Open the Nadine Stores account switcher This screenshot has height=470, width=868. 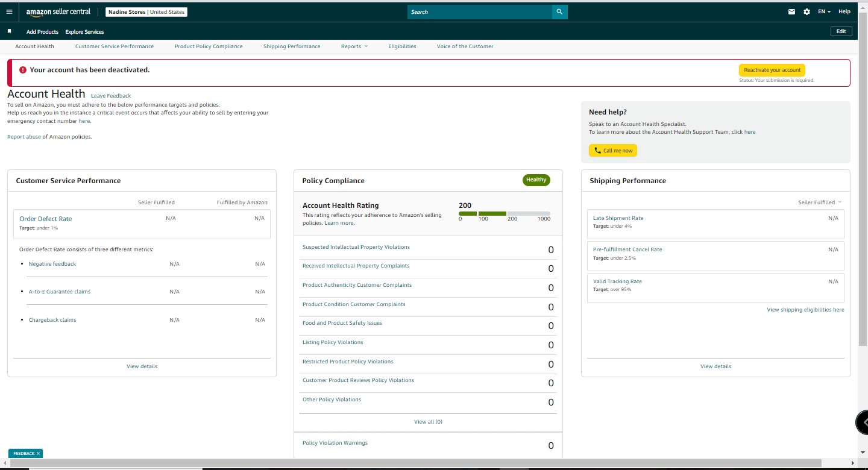click(146, 12)
